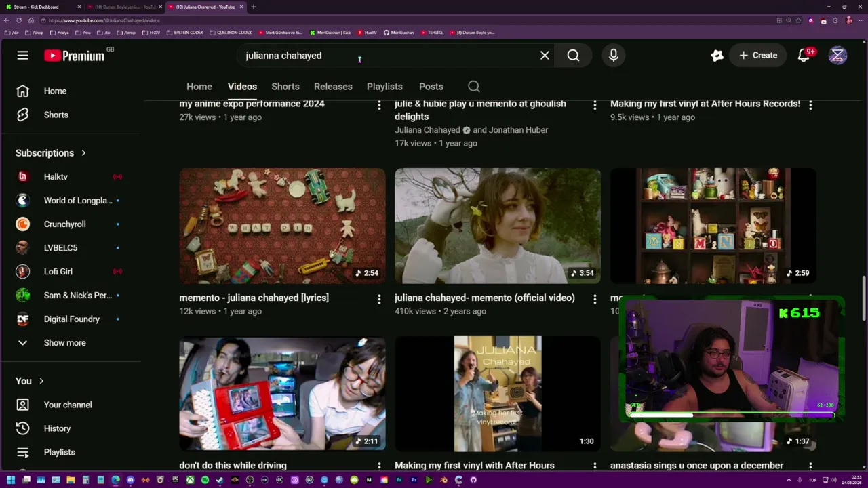Click the Create button

(758, 56)
